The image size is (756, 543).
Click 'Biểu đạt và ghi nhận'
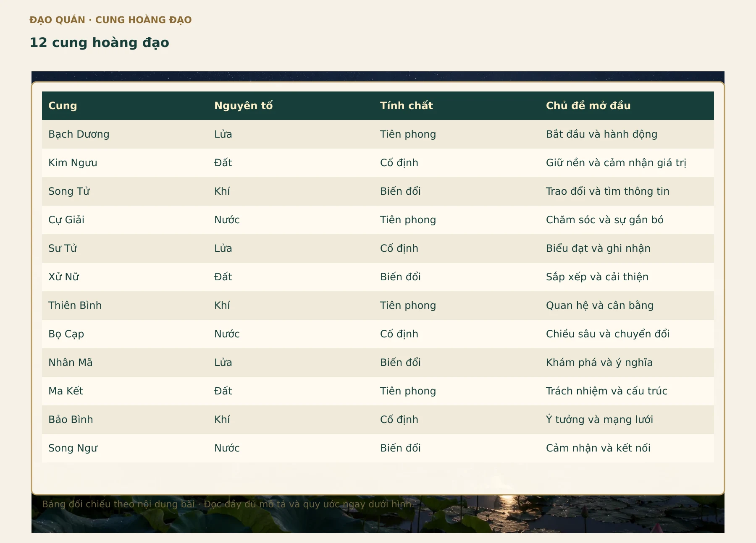[598, 248]
